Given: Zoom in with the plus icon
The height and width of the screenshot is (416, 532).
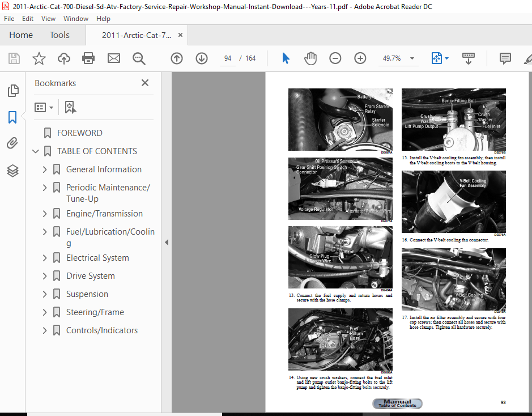Looking at the screenshot, I should click(360, 58).
